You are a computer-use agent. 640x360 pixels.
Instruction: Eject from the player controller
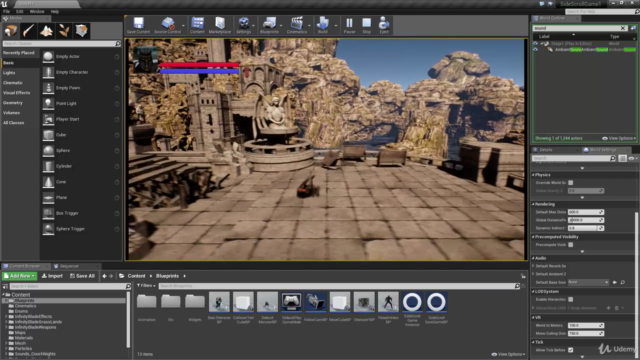[384, 25]
